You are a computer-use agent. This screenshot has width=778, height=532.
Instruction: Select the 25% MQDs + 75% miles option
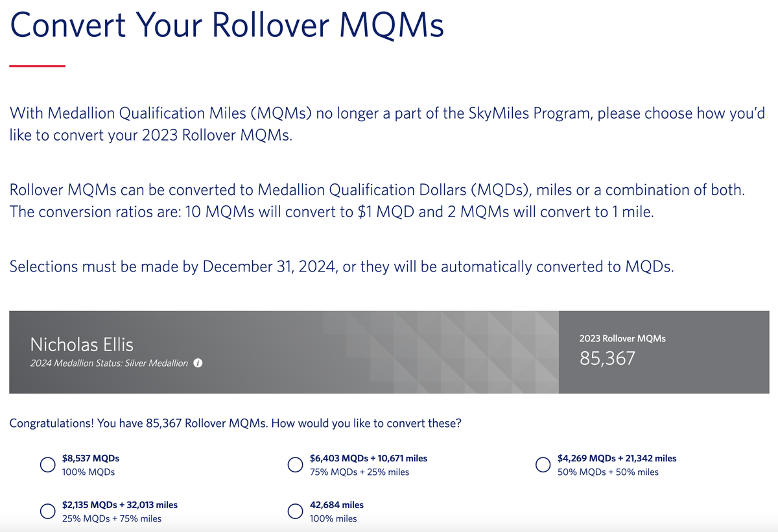47,511
